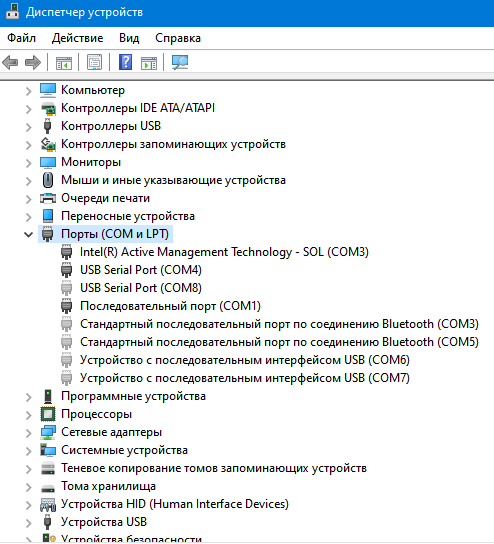This screenshot has width=494, height=544.
Task: Select Intel(R) Active Management Technology SOL (COM3)
Action: (x=224, y=252)
